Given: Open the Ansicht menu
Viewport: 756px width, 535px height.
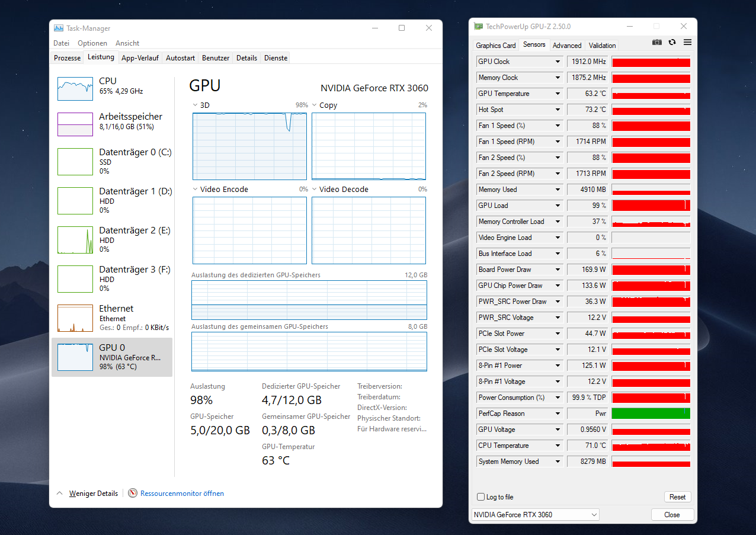Looking at the screenshot, I should click(x=127, y=43).
